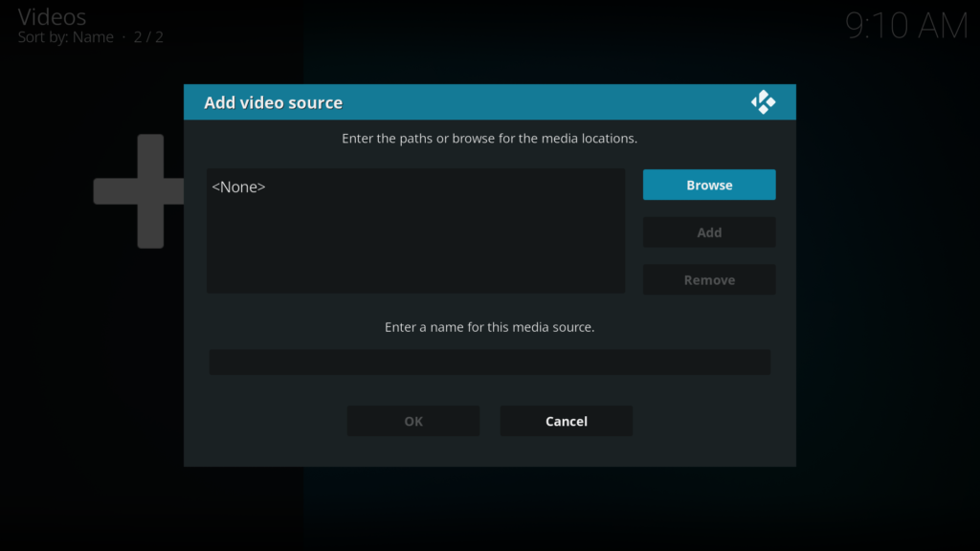
Task: Click the Videos heading icon area
Action: 53,16
